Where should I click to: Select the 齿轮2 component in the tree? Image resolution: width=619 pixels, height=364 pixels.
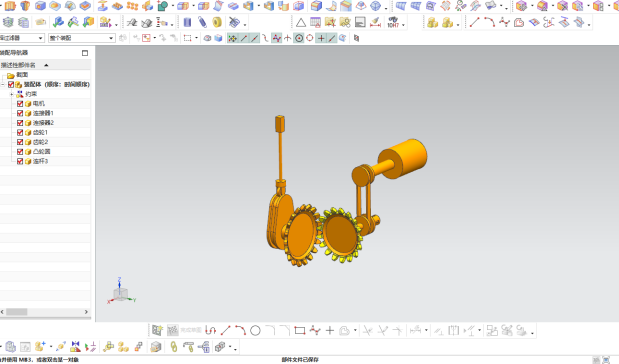[x=40, y=142]
